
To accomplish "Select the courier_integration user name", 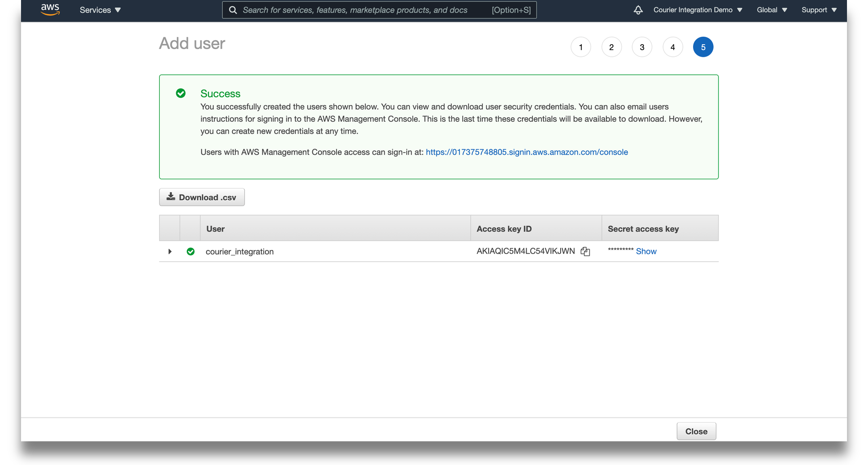I will point(239,252).
